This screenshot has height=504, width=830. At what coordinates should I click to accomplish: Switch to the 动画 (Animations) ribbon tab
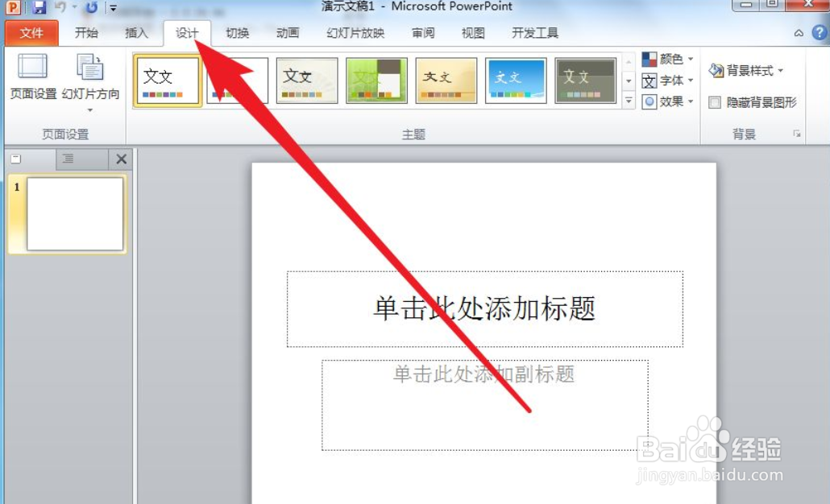pyautogui.click(x=288, y=33)
